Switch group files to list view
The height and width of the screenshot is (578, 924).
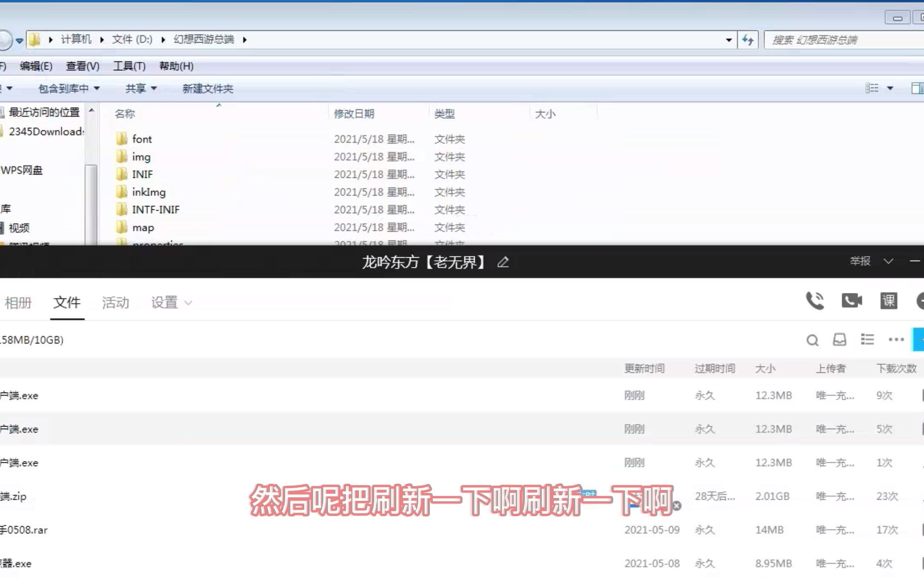pyautogui.click(x=867, y=340)
